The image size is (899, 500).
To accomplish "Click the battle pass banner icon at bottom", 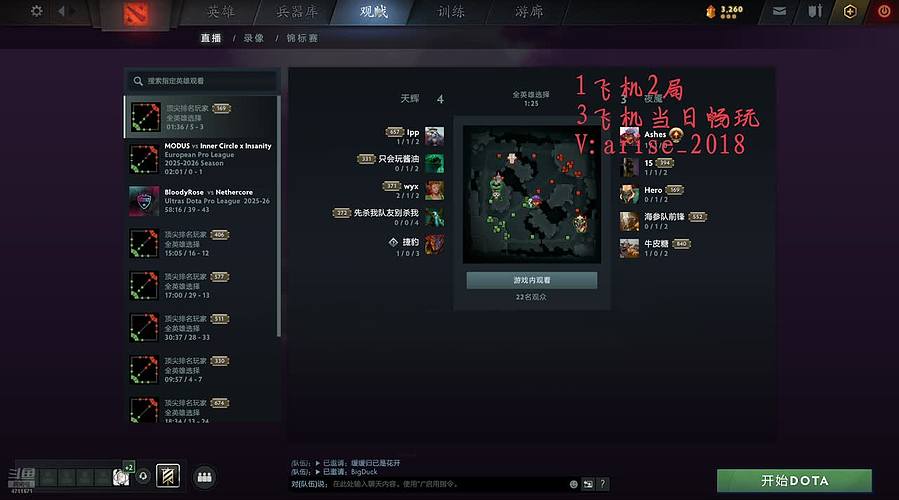I will (x=168, y=476).
